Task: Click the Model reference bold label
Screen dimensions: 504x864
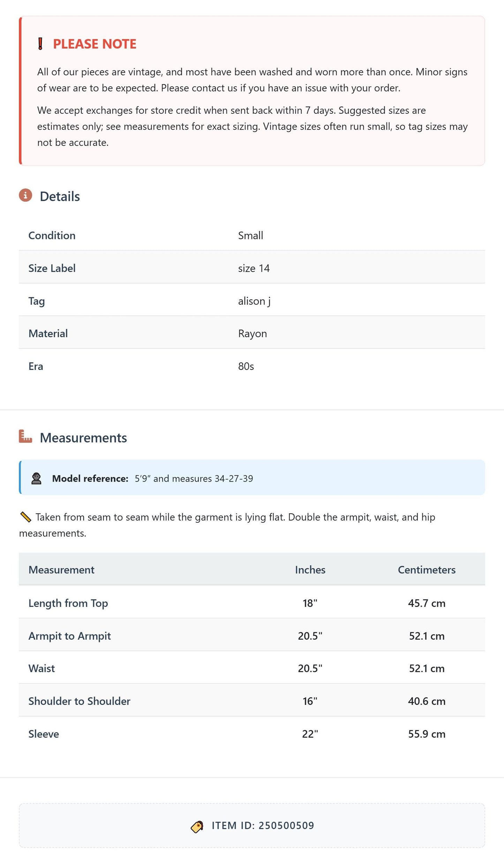Action: (90, 478)
